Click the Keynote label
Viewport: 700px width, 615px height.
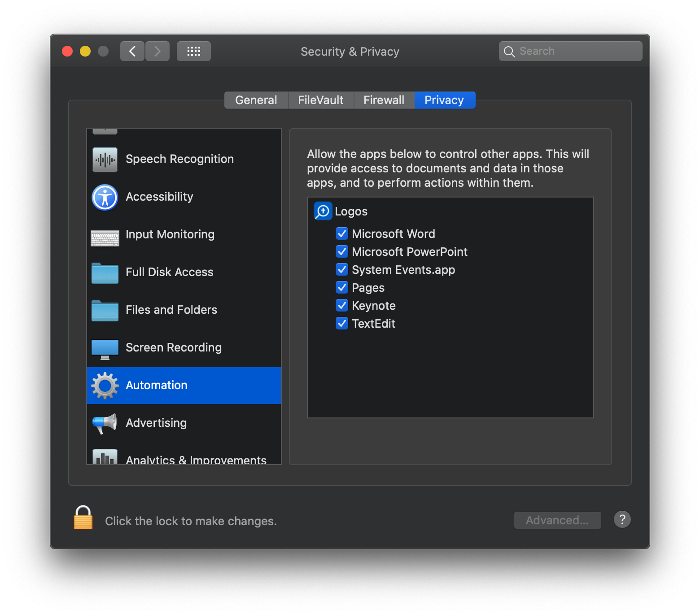374,306
